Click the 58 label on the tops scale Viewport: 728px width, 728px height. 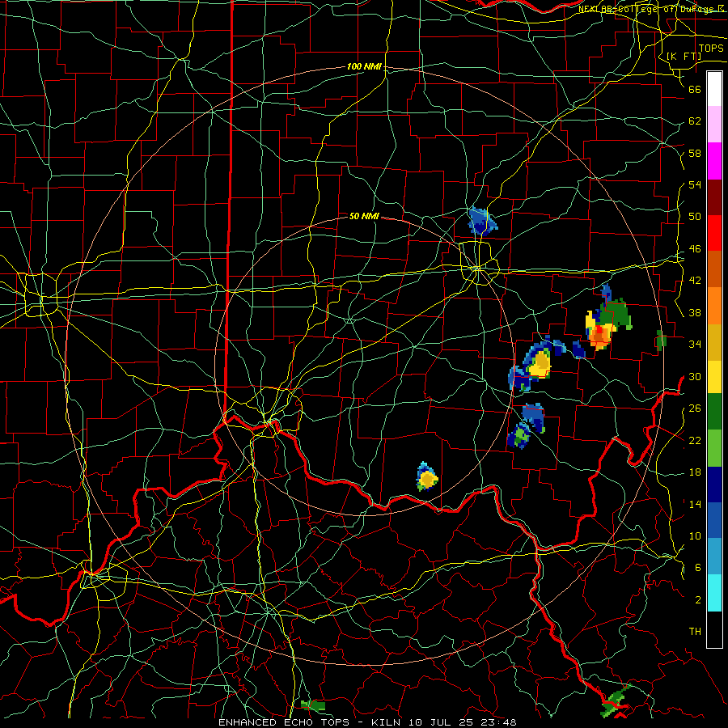695,153
